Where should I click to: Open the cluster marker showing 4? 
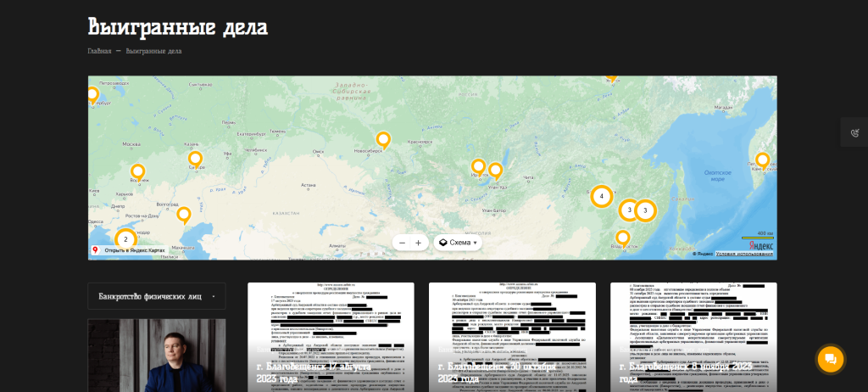coord(601,196)
